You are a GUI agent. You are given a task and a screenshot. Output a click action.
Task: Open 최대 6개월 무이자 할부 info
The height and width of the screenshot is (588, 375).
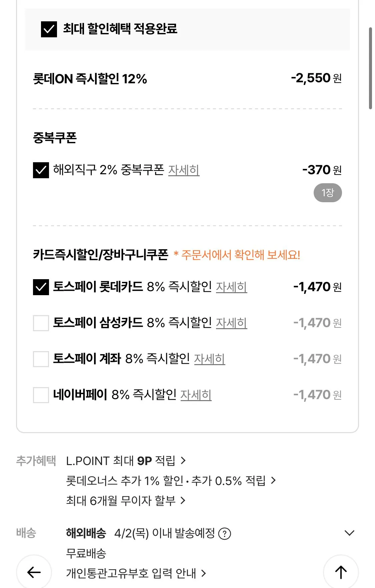coord(126,500)
